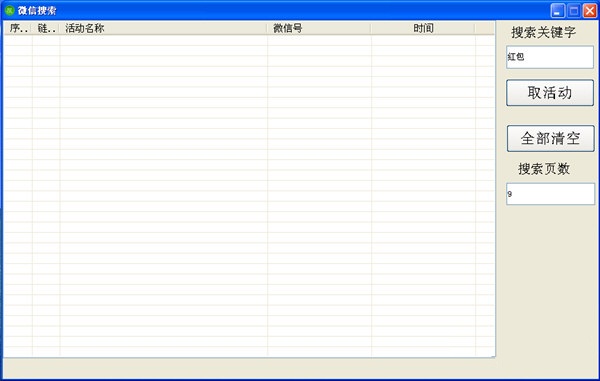This screenshot has width=600, height=381.
Task: Focus the 搜索页数 input field
Action: (550, 194)
